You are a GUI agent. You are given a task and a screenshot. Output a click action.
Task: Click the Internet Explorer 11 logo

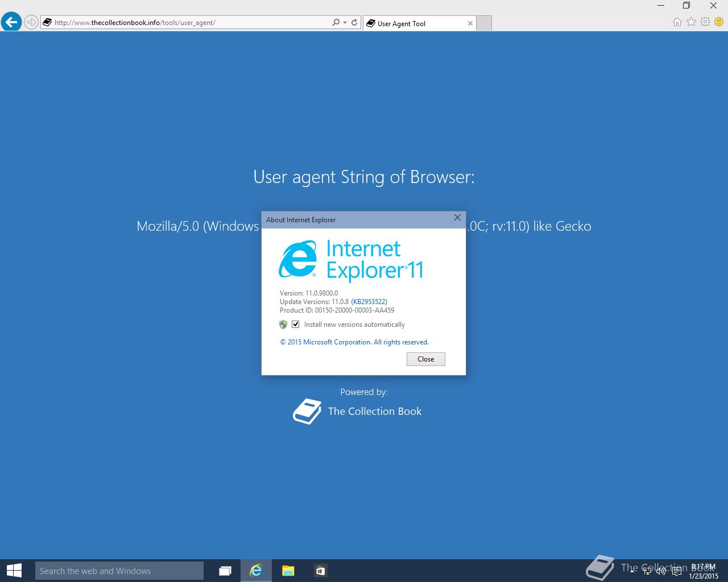[351, 260]
